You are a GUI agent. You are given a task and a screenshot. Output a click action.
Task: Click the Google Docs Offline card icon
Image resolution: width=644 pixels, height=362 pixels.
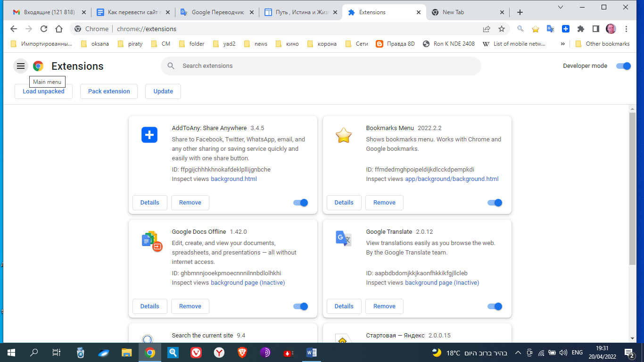coord(152,241)
